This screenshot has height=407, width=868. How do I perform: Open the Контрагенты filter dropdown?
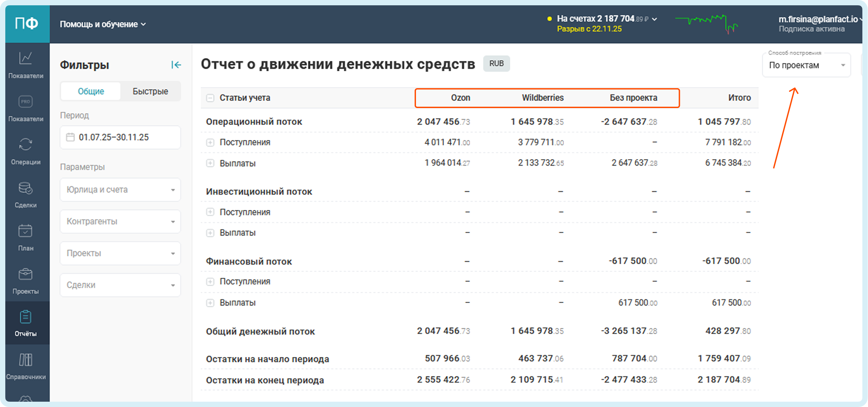click(x=120, y=221)
